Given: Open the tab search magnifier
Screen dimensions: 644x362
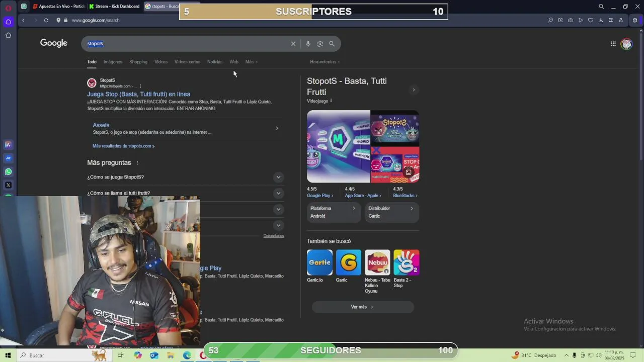Looking at the screenshot, I should pyautogui.click(x=601, y=7).
